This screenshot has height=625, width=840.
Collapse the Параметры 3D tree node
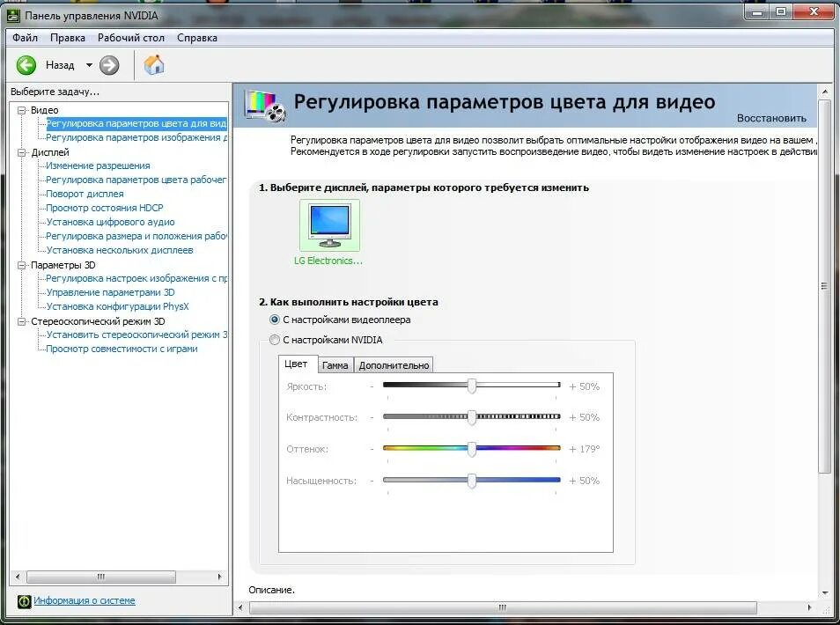coord(21,265)
